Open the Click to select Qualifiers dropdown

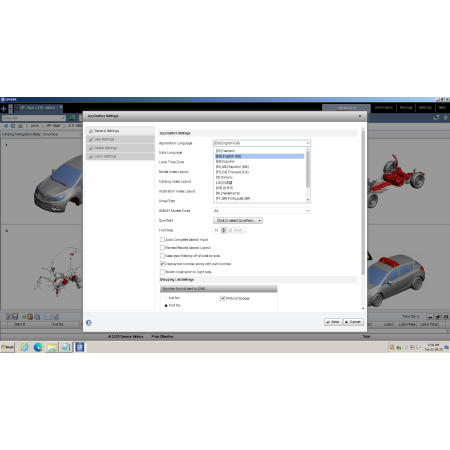(238, 220)
